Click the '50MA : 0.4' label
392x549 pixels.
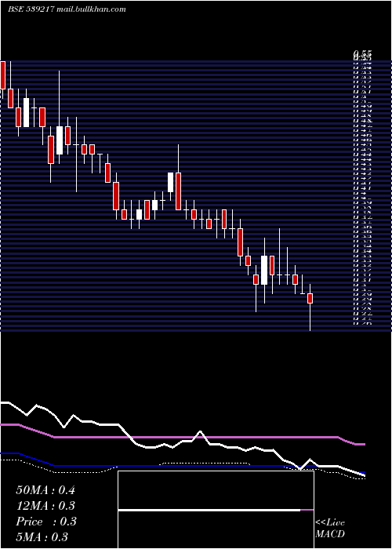(x=45, y=490)
